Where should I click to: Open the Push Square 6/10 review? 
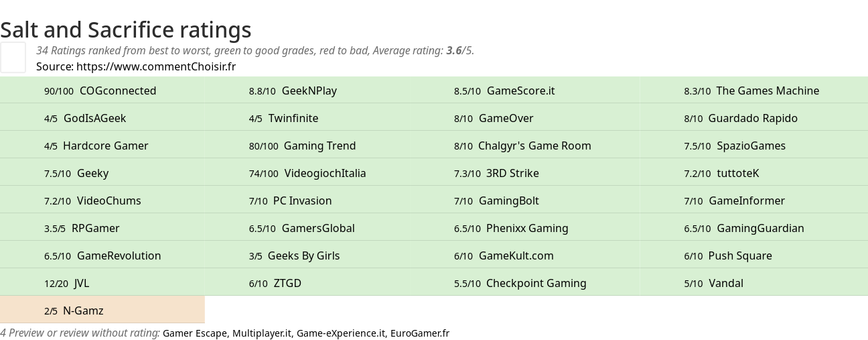pyautogui.click(x=754, y=256)
